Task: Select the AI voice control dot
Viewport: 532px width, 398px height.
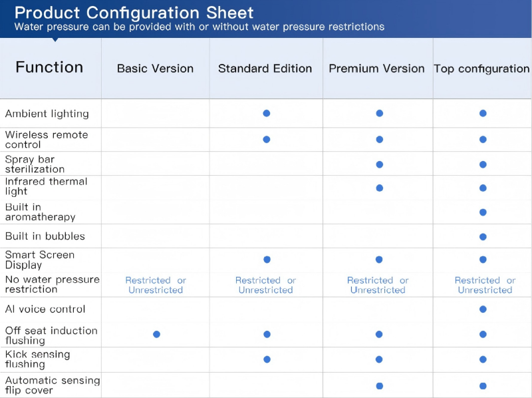Action: pyautogui.click(x=483, y=309)
